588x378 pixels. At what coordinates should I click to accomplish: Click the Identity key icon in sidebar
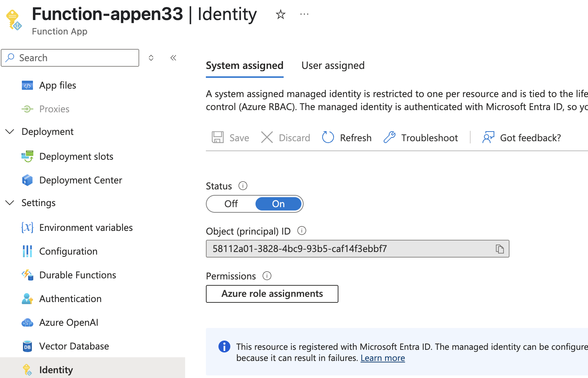pos(27,369)
